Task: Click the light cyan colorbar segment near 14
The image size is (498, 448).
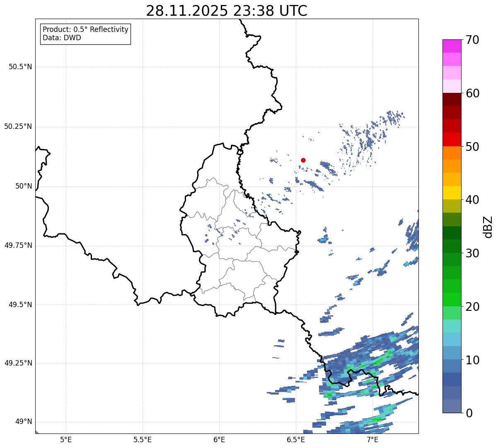Action: click(452, 339)
